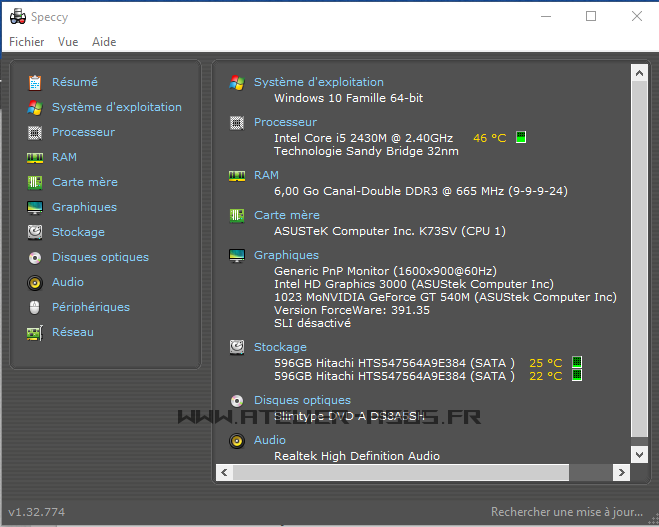Open the Fichier menu

click(27, 42)
